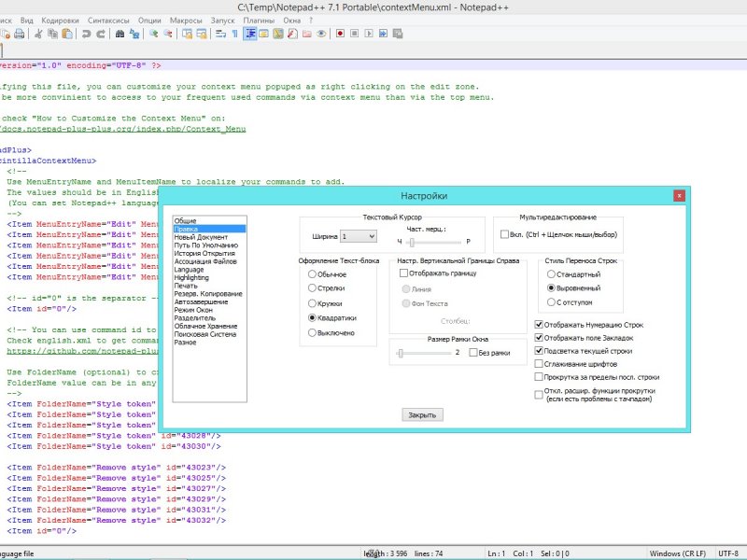The image size is (747, 560).
Task: Toggle the indent guide toolbar icon
Action: (249, 34)
